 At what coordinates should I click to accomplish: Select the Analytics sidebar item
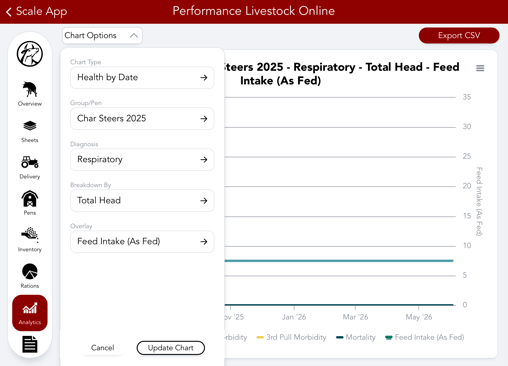[30, 313]
